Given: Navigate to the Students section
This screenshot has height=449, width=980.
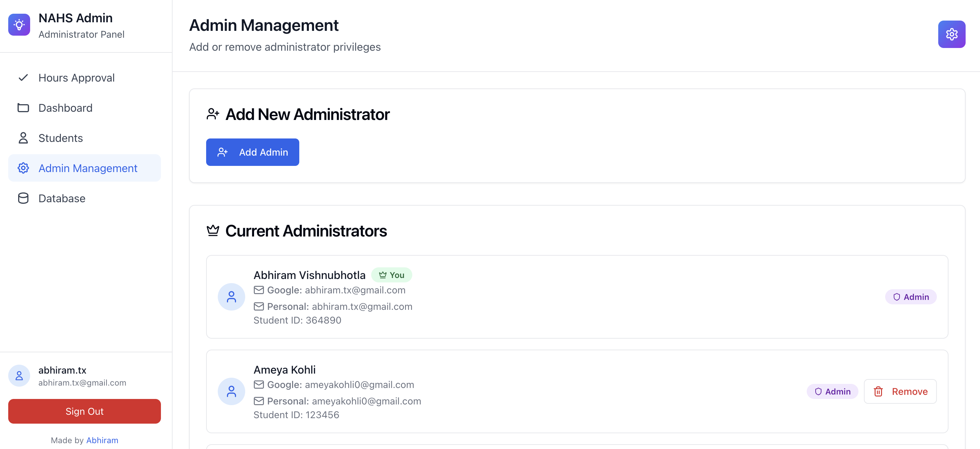Looking at the screenshot, I should tap(61, 138).
